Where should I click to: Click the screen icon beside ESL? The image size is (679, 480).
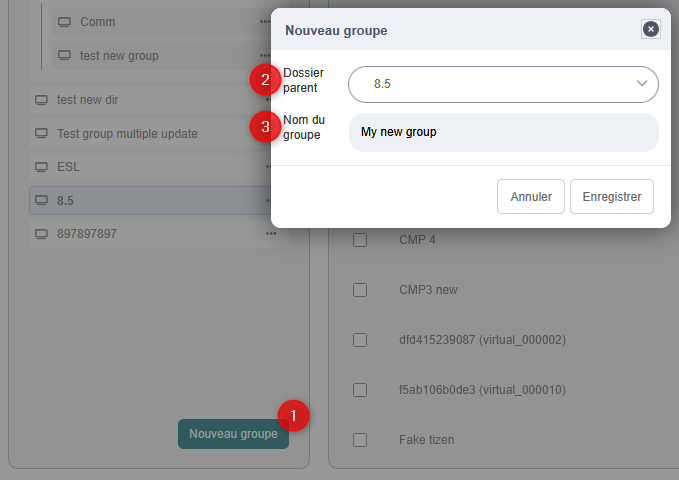pyautogui.click(x=42, y=167)
